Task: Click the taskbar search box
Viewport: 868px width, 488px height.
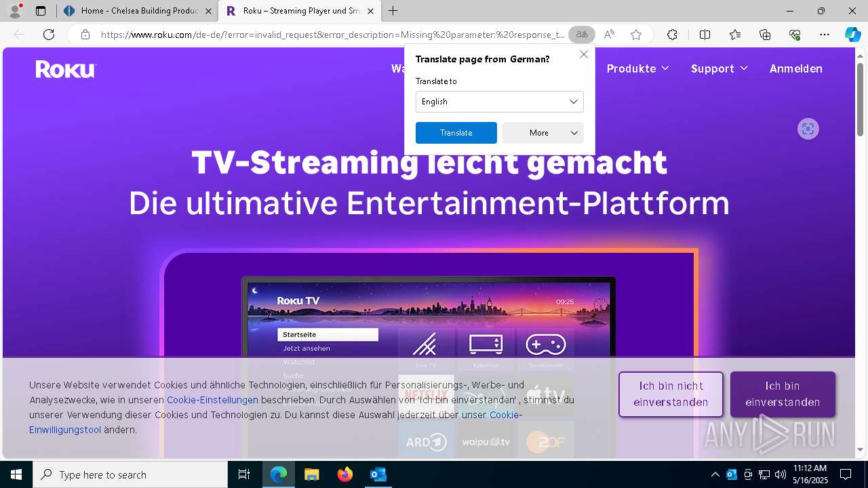Action: point(130,474)
